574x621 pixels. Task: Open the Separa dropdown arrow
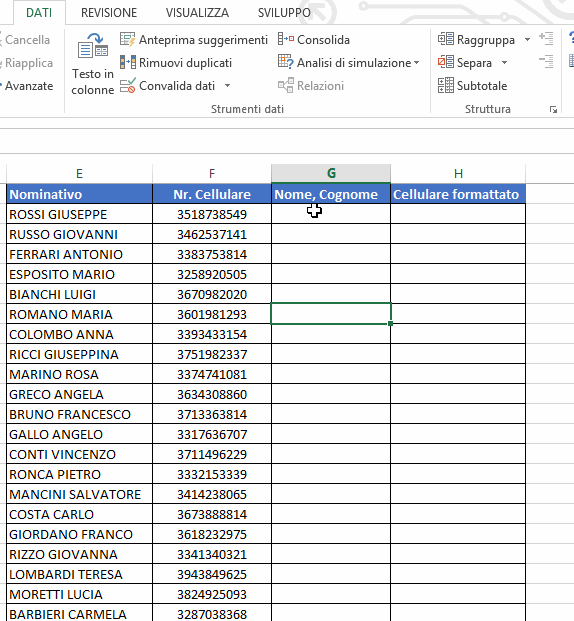[504, 63]
